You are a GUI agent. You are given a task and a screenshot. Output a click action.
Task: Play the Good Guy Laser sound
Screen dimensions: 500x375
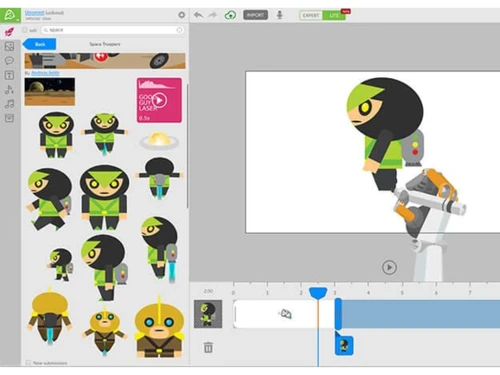(x=159, y=100)
